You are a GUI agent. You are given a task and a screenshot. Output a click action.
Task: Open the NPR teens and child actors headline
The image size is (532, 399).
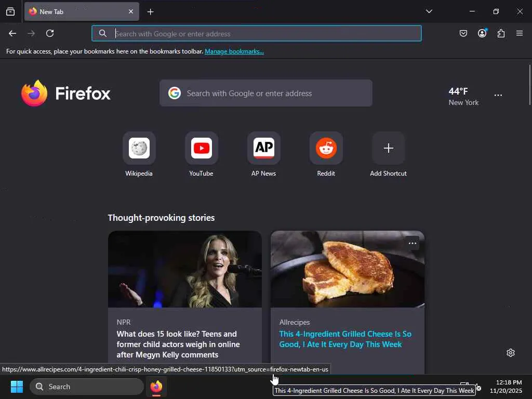pos(178,344)
